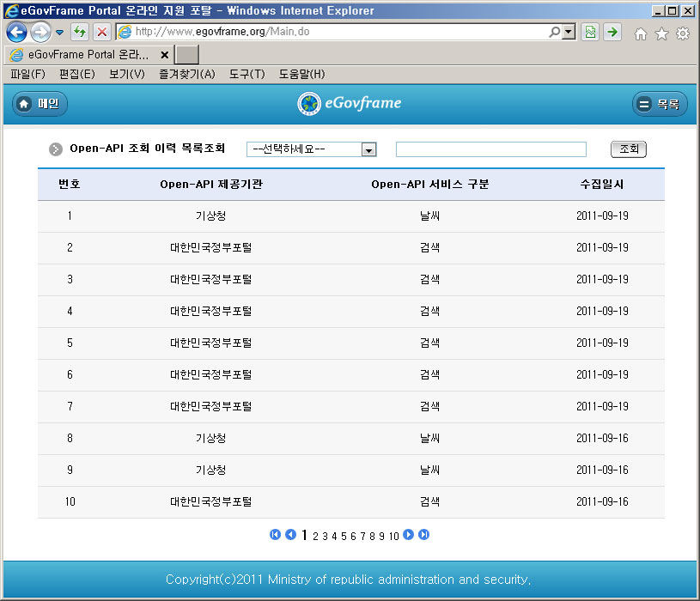Screen dimensions: 700x601
Task: Click the first page pagination icon
Action: click(x=275, y=535)
